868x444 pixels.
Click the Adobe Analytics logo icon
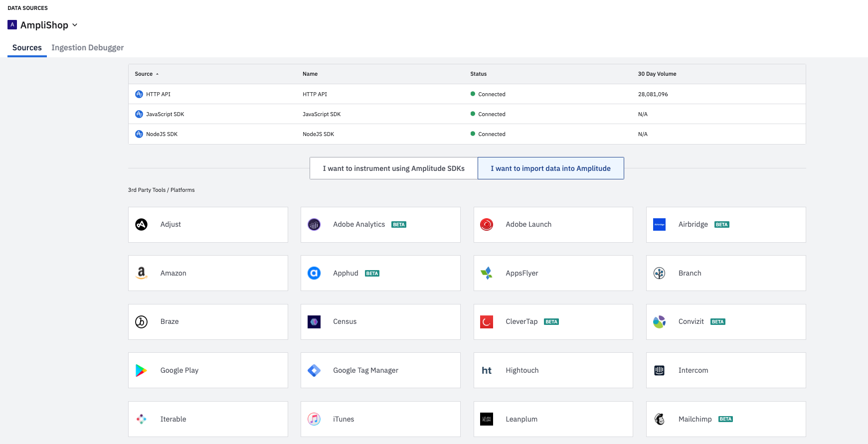tap(314, 225)
